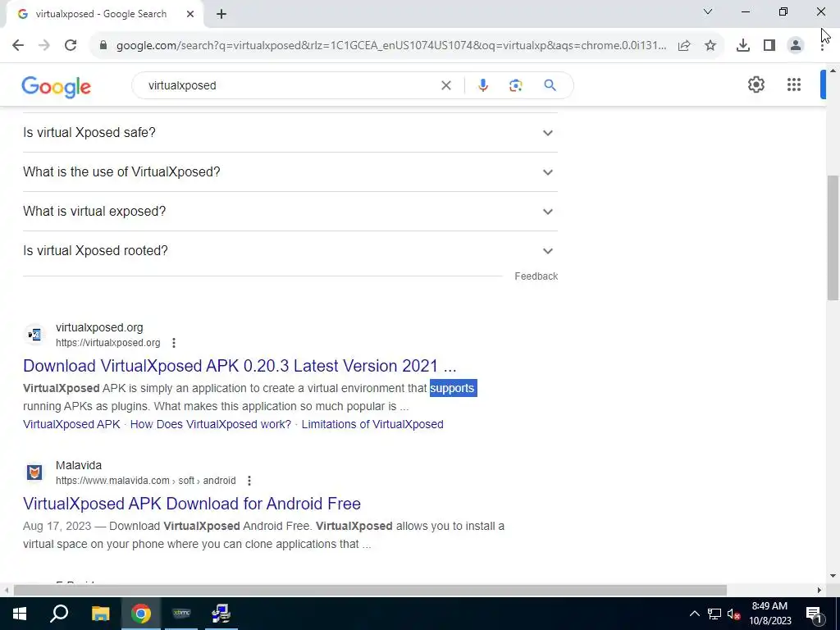Open the Chrome profile avatar
Viewport: 840px width, 630px height.
(x=796, y=46)
